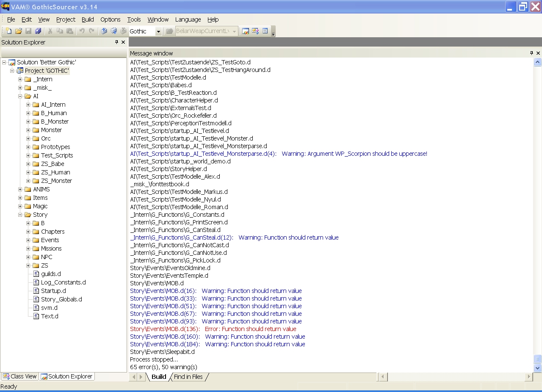The image size is (542, 392).
Task: Click the Redo arrow icon
Action: click(91, 31)
